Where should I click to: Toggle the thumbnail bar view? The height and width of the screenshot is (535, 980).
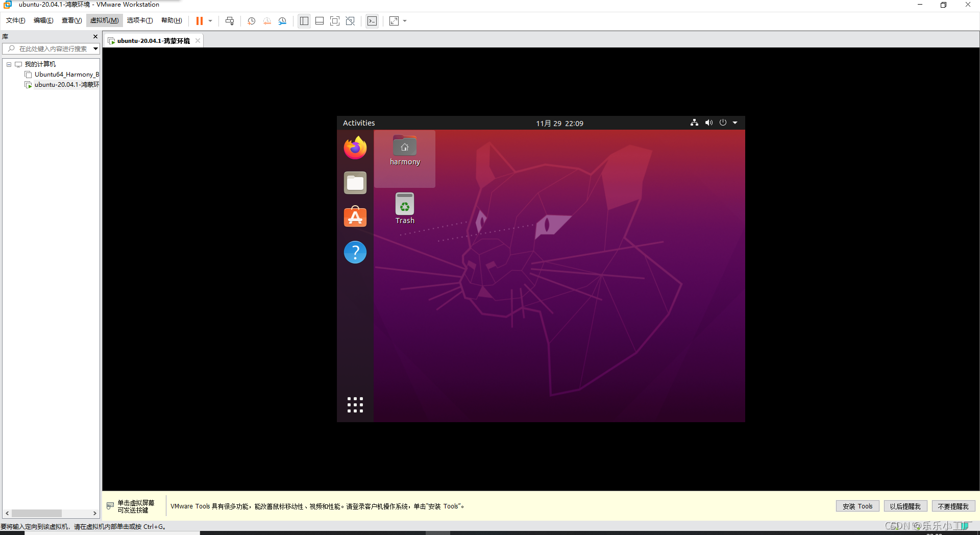(320, 21)
